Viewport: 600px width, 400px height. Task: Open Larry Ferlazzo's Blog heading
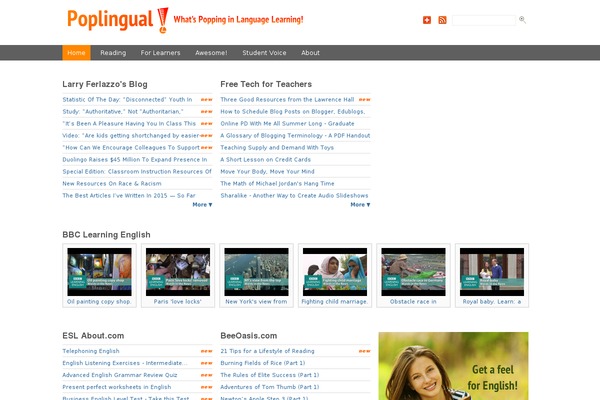point(105,84)
